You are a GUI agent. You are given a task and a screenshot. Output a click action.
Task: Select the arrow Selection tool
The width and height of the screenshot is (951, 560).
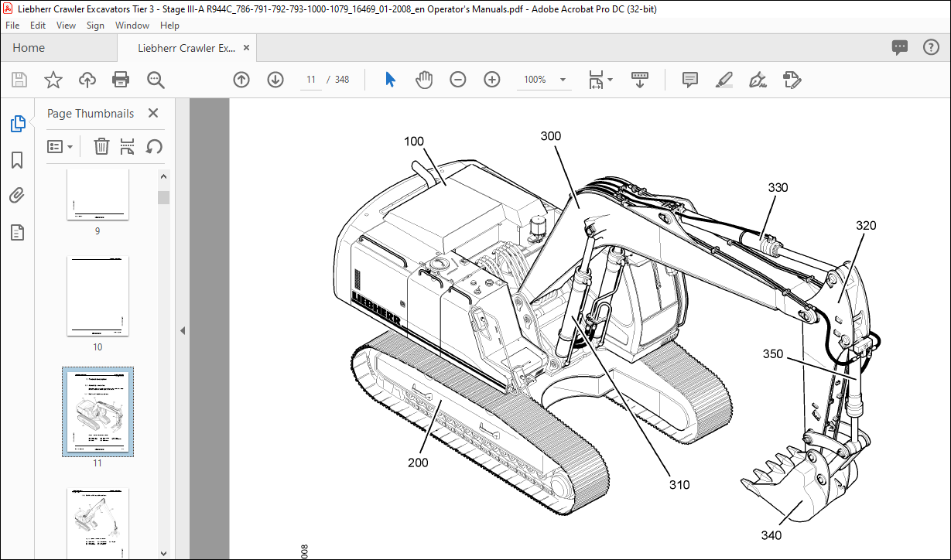(390, 80)
